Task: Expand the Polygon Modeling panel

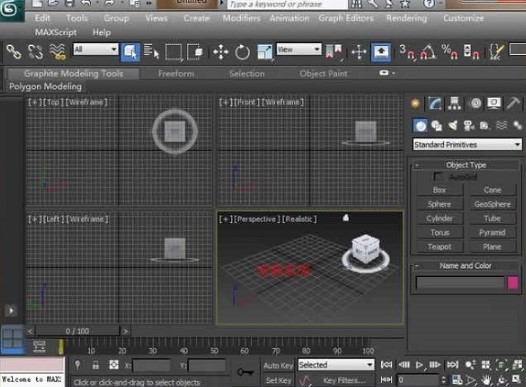Action: point(45,87)
